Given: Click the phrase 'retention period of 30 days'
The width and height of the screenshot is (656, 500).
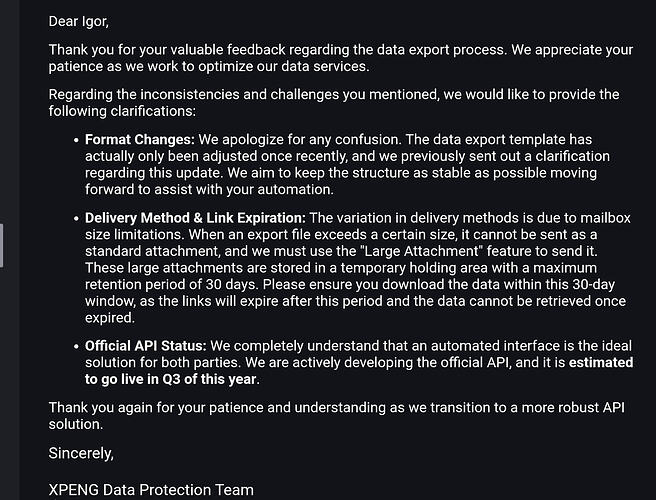Looking at the screenshot, I should (172, 285).
